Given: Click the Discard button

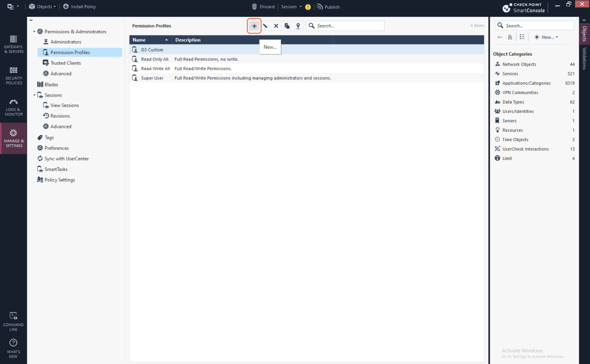Looking at the screenshot, I should pyautogui.click(x=263, y=7).
